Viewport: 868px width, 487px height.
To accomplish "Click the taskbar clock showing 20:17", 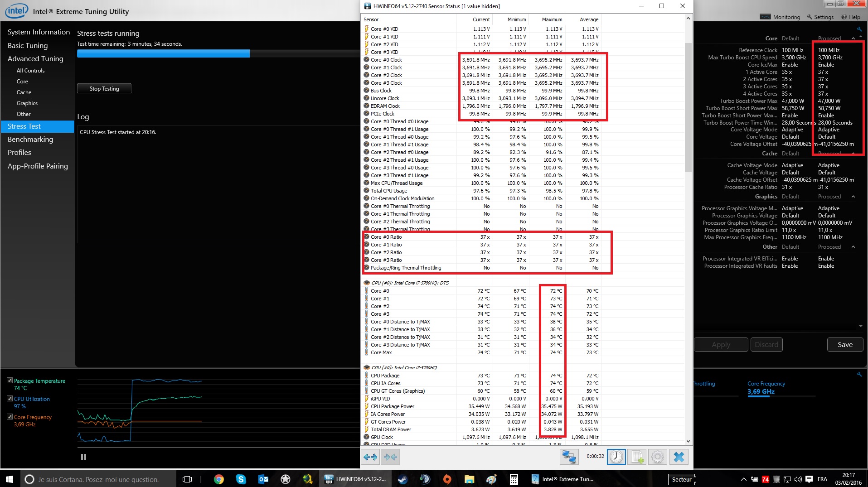I will (849, 479).
